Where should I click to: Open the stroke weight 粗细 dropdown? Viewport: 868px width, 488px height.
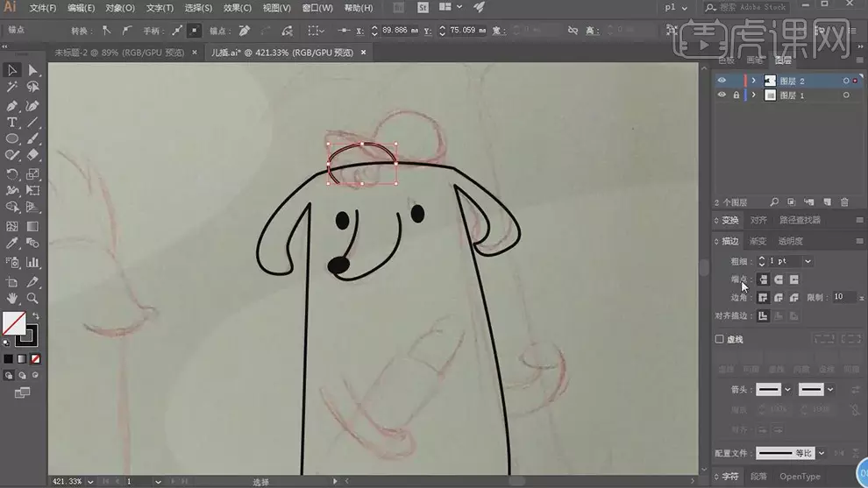[808, 261]
